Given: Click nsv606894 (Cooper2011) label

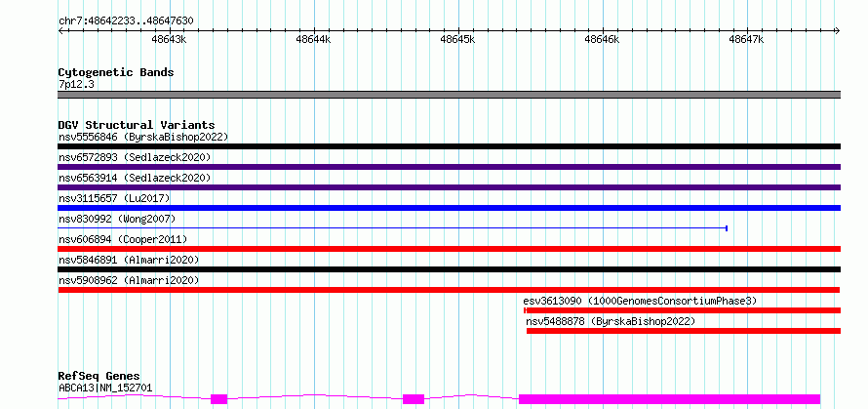Looking at the screenshot, I should point(123,239).
